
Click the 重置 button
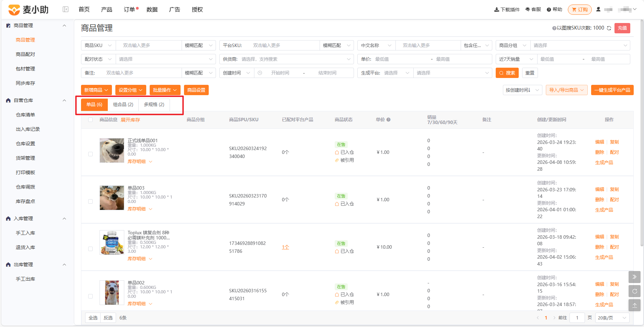[x=530, y=73]
